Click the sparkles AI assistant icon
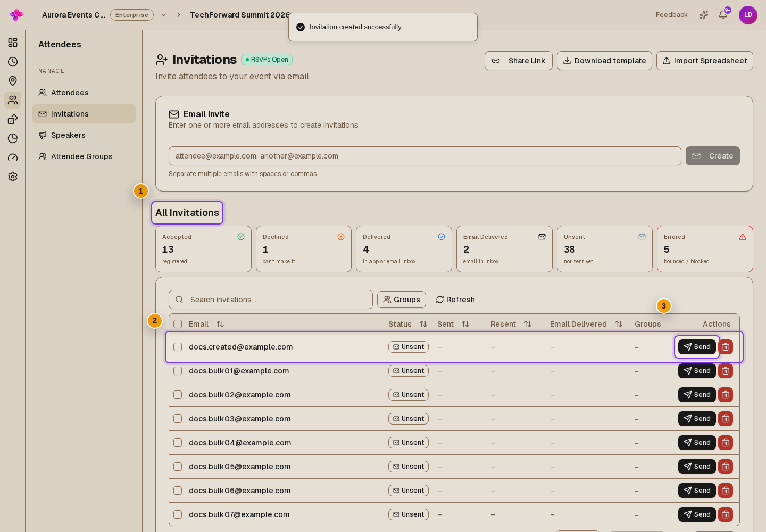Image resolution: width=766 pixels, height=532 pixels. click(704, 15)
